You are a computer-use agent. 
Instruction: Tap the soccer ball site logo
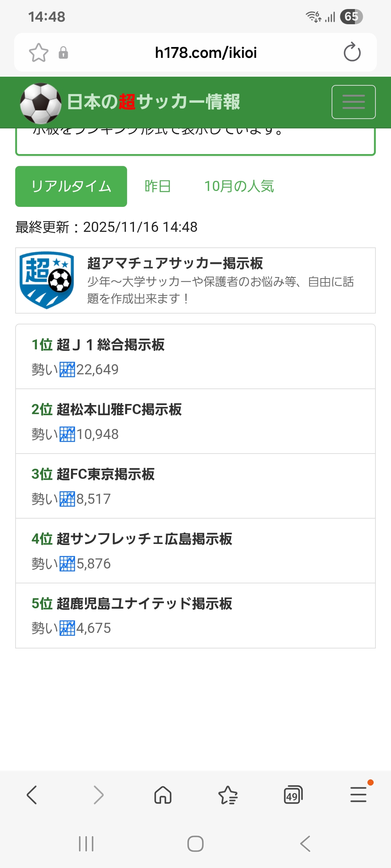click(41, 103)
